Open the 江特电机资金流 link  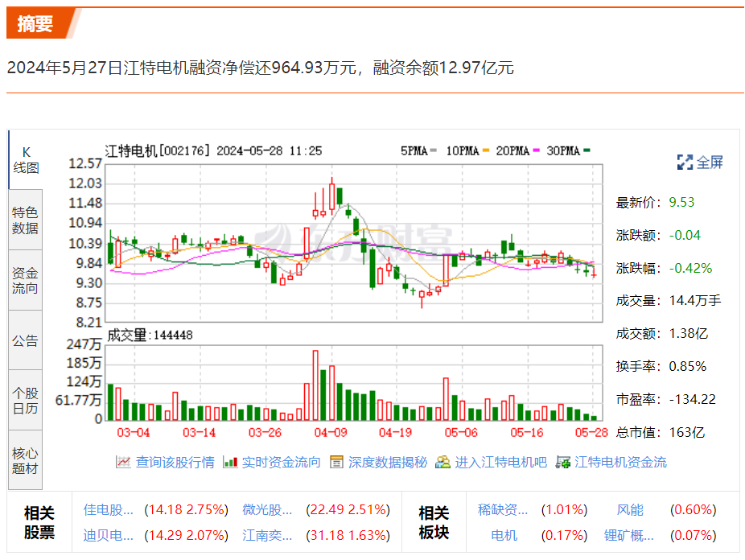(x=620, y=462)
